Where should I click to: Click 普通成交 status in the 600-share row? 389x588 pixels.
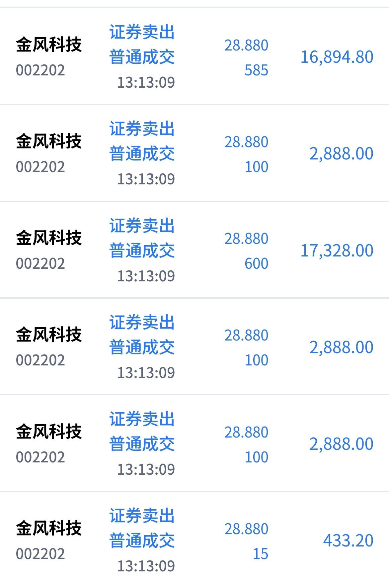(x=142, y=250)
